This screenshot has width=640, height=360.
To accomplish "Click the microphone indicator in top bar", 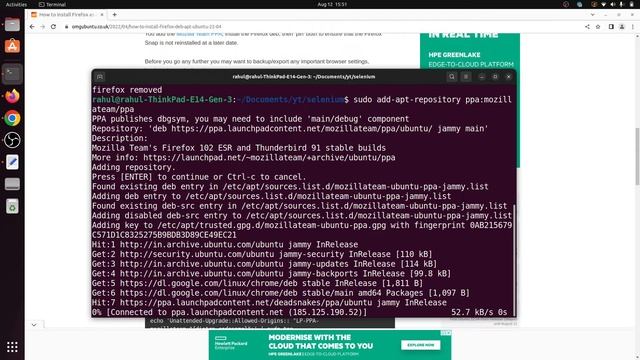I will pyautogui.click(x=622, y=4).
